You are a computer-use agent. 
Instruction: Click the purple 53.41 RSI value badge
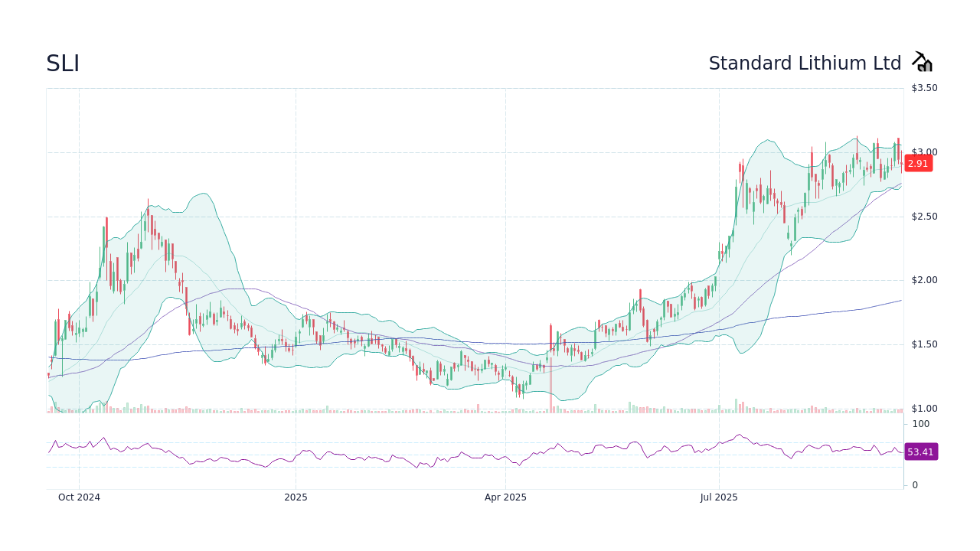click(921, 452)
